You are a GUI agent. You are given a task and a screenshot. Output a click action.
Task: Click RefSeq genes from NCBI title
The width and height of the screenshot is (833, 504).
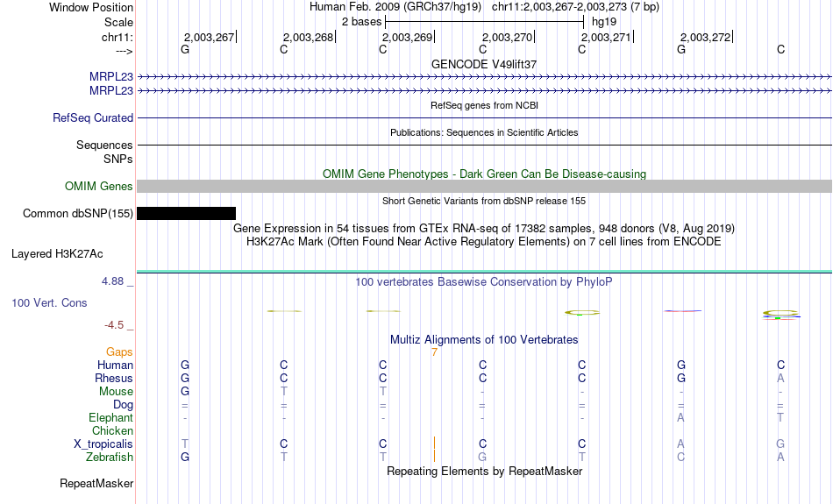484,105
